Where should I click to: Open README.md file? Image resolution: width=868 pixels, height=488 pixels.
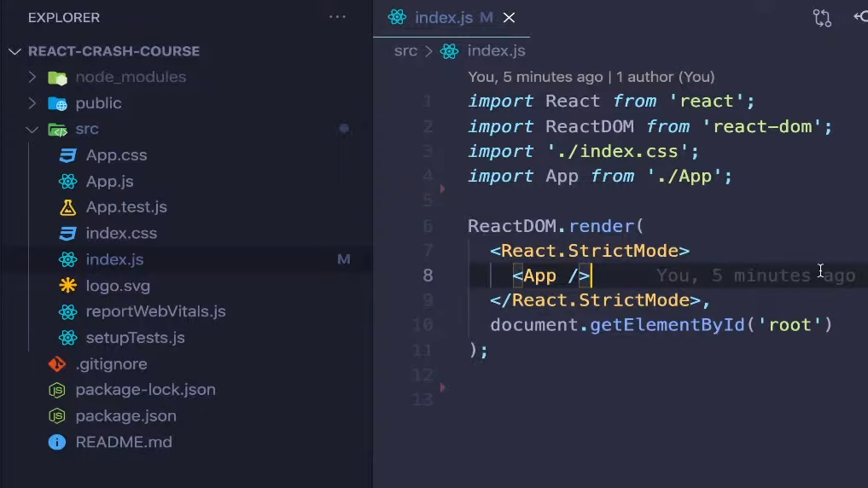tap(124, 442)
